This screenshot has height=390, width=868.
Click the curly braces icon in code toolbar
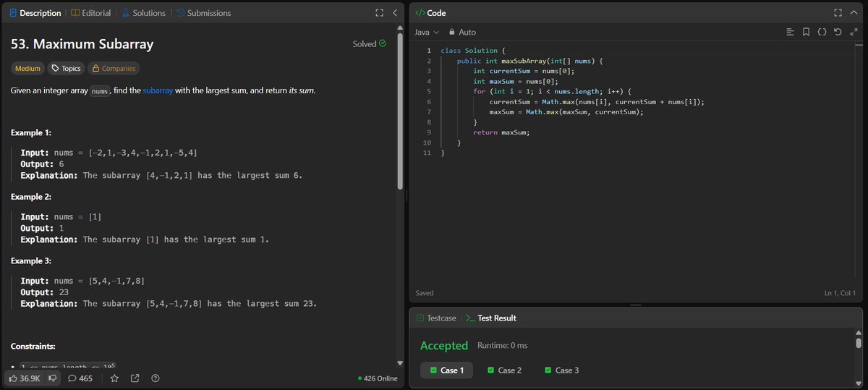822,32
